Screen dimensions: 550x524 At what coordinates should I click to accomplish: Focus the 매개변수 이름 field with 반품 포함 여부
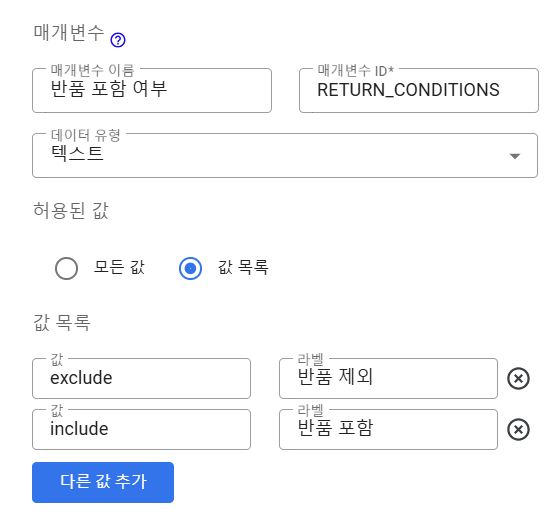(x=152, y=90)
